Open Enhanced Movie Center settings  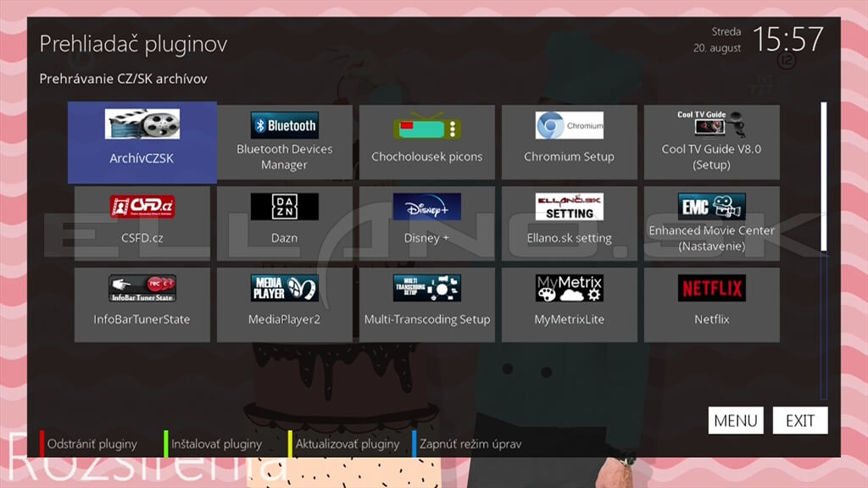point(711,223)
